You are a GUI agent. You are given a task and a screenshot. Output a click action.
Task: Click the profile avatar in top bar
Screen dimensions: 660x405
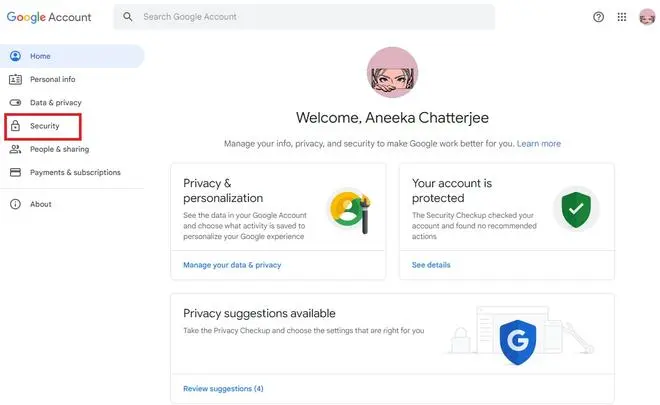click(646, 17)
